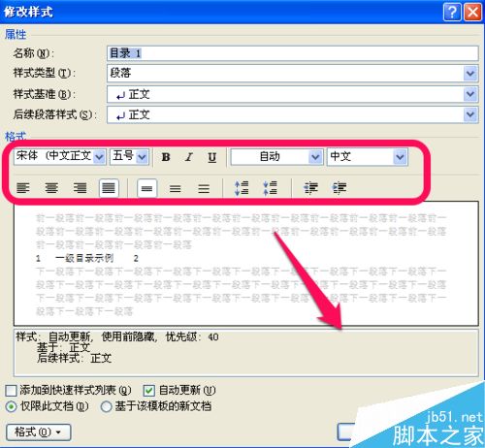This screenshot has height=448, width=485.
Task: Click the 名称 input field
Action: coord(293,53)
